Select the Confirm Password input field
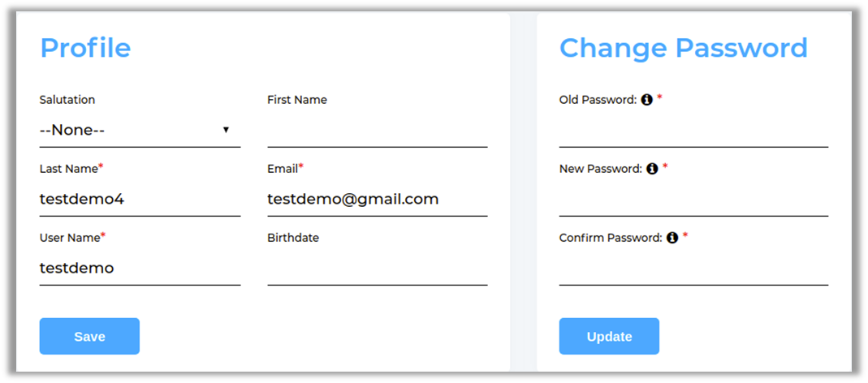This screenshot has height=383, width=868. click(x=693, y=269)
